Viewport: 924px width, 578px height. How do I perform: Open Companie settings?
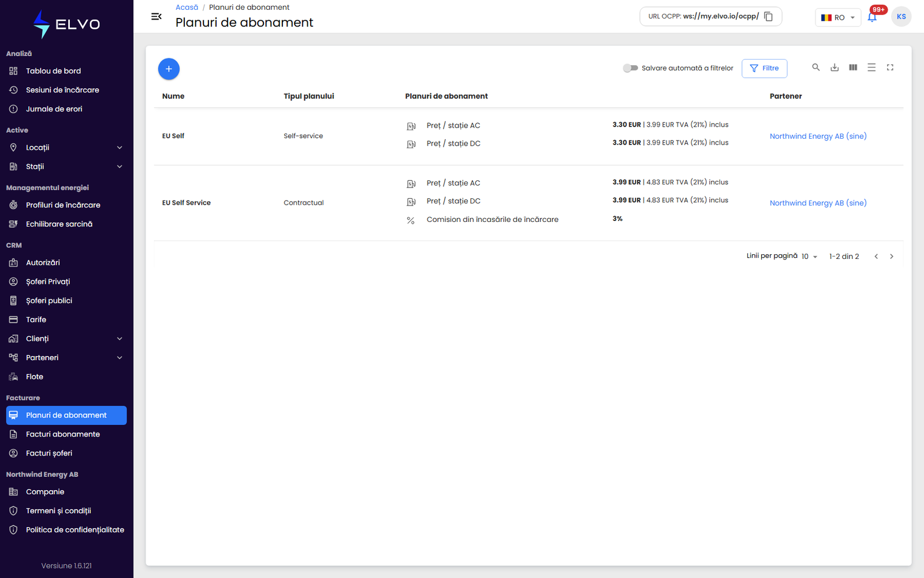(66, 492)
